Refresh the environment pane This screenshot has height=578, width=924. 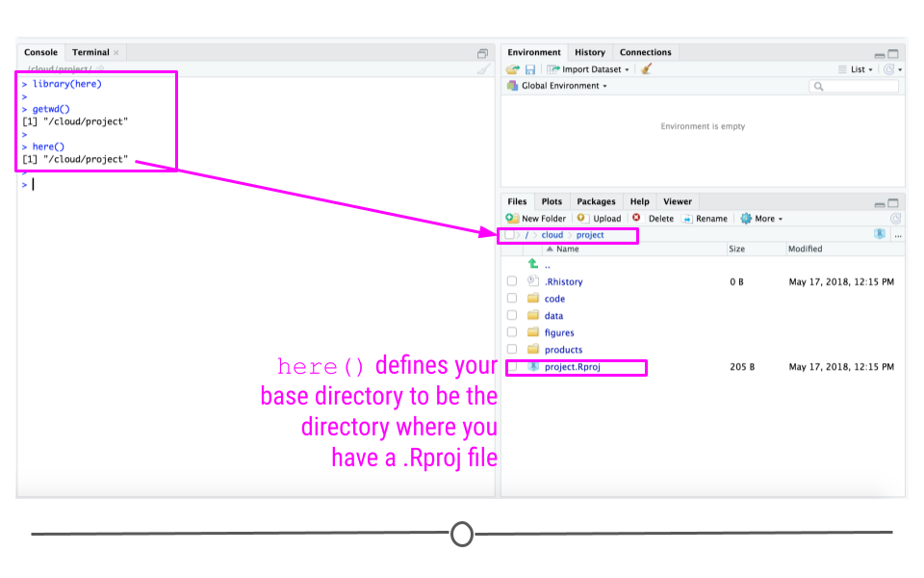[888, 69]
